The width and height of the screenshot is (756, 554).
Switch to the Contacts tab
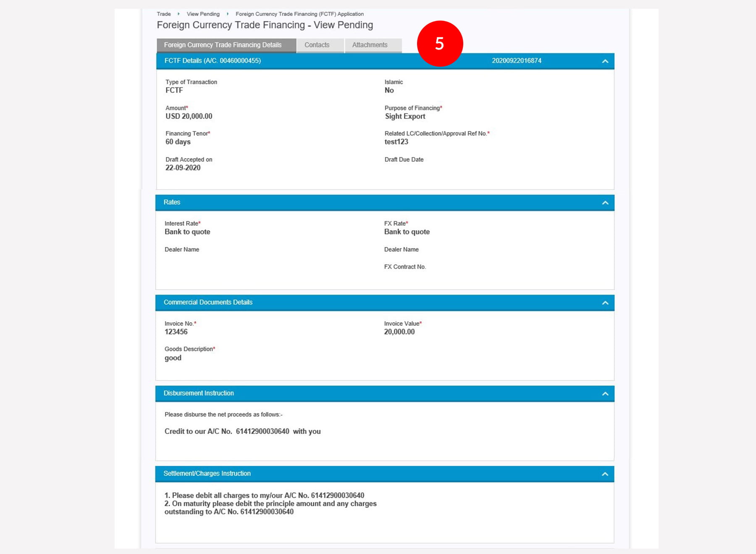click(x=317, y=45)
